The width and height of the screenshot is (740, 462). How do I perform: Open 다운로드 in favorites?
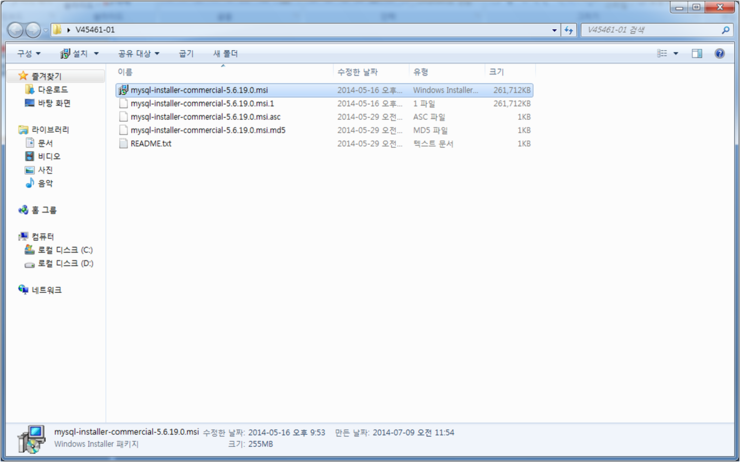pyautogui.click(x=53, y=89)
